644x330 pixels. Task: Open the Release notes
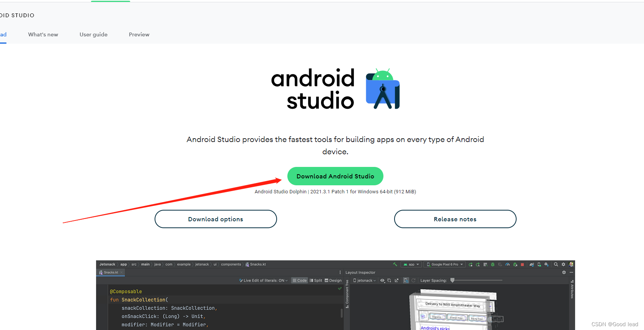pos(455,219)
